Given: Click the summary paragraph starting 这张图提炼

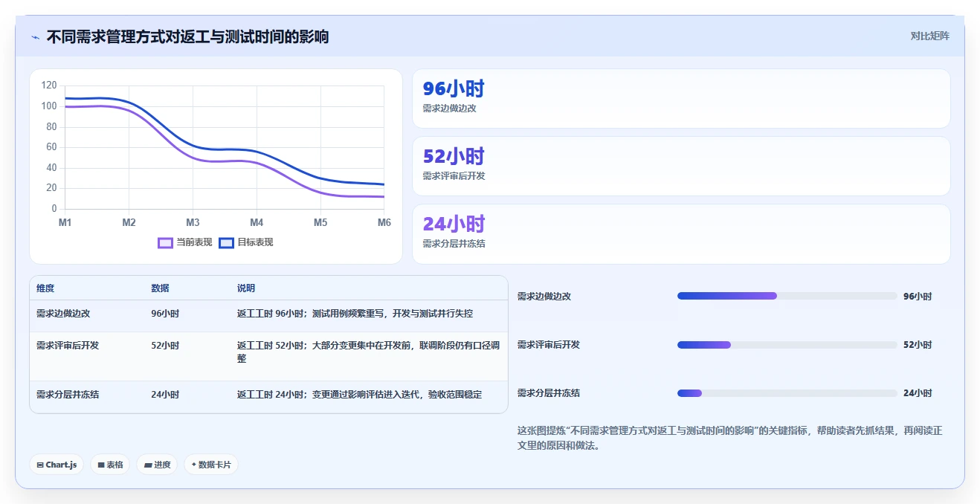Looking at the screenshot, I should 729,439.
